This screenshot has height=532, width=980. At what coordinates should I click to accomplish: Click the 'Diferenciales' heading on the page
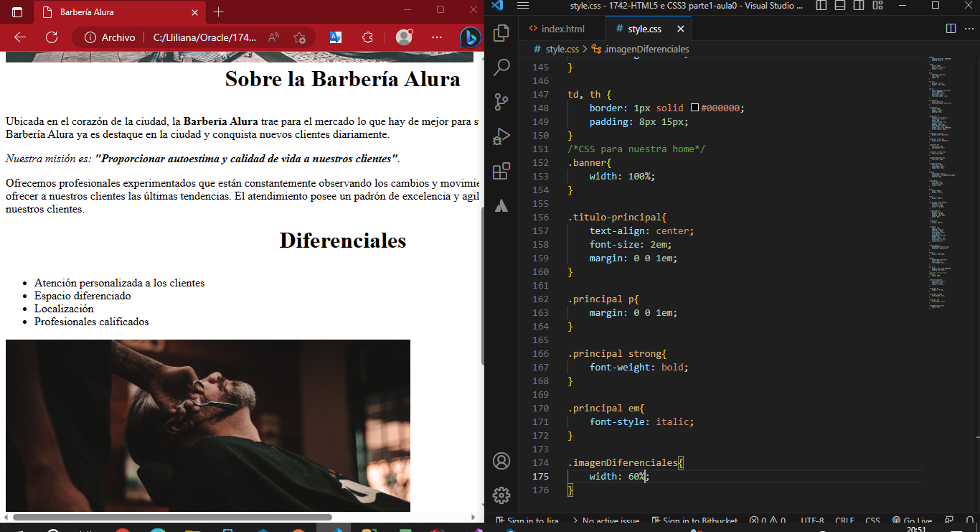click(x=343, y=241)
